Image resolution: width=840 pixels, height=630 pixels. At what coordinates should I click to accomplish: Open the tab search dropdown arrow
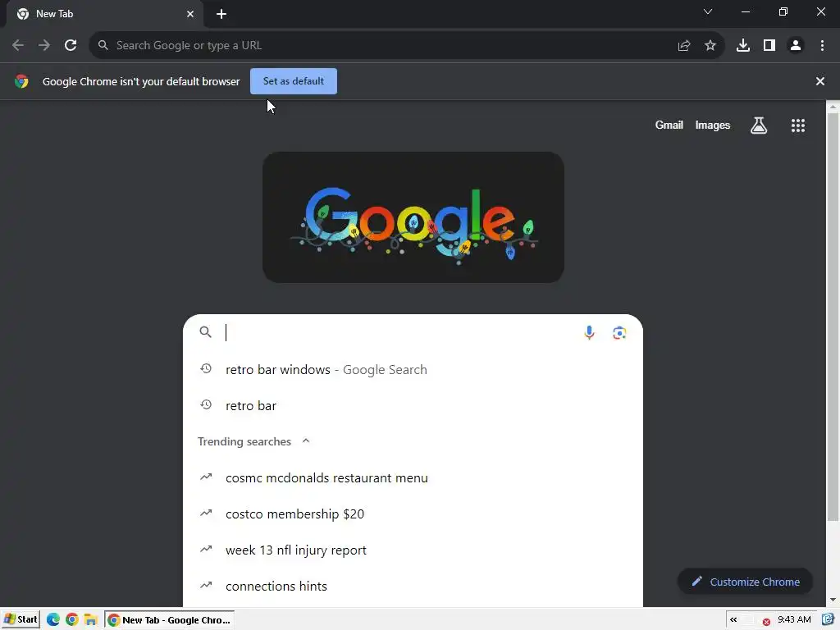pos(708,11)
